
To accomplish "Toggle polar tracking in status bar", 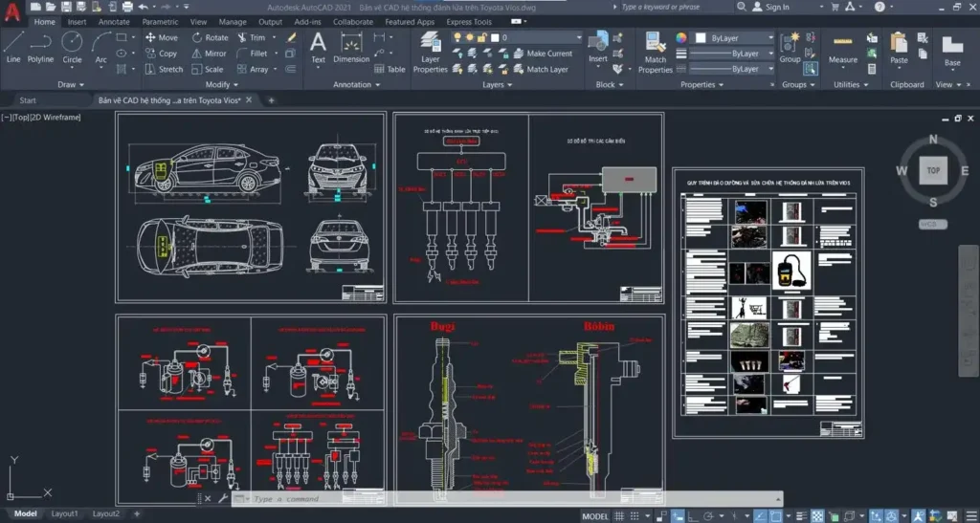I will [709, 516].
